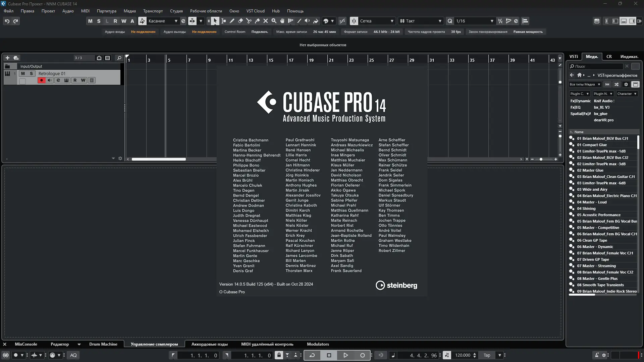Select the Glue tool
This screenshot has width=644, height=362.
point(257,21)
